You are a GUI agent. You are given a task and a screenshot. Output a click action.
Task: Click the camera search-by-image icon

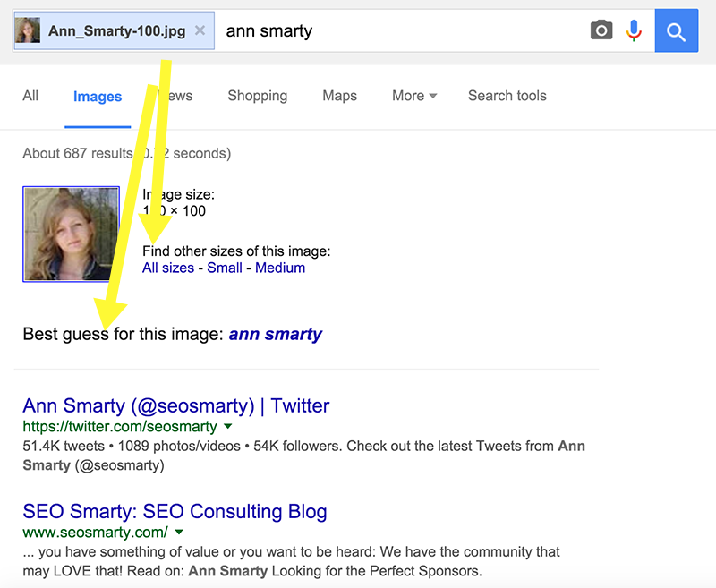[x=601, y=31]
